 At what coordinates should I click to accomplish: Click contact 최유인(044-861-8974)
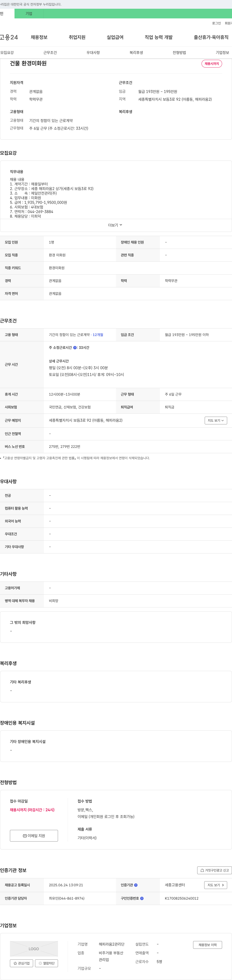coord(67,899)
